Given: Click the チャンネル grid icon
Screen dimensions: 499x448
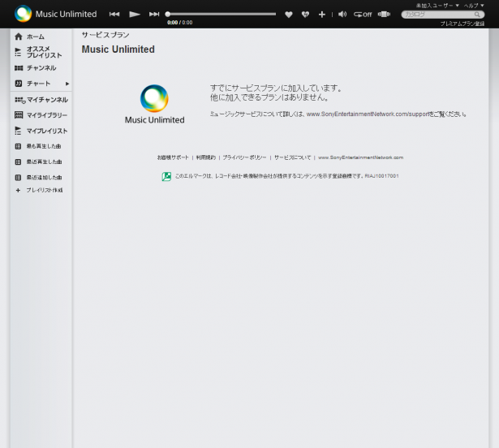Looking at the screenshot, I should coord(19,68).
